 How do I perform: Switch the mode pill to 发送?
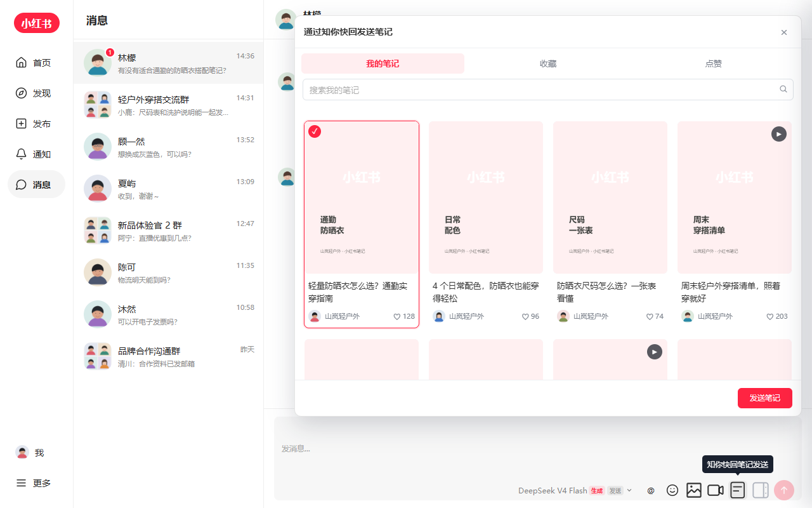(615, 491)
